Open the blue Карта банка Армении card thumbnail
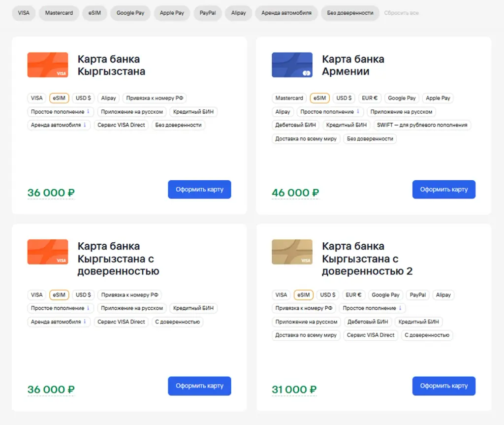 (x=292, y=65)
